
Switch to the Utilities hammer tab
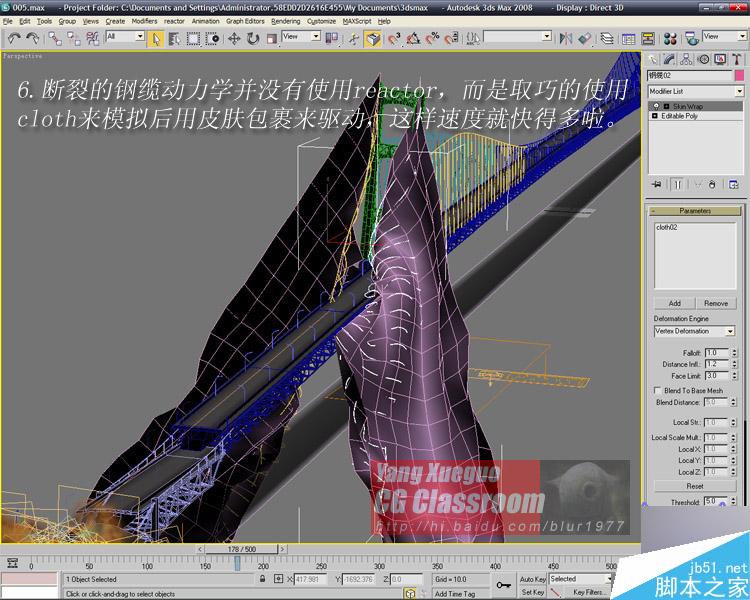pos(737,59)
